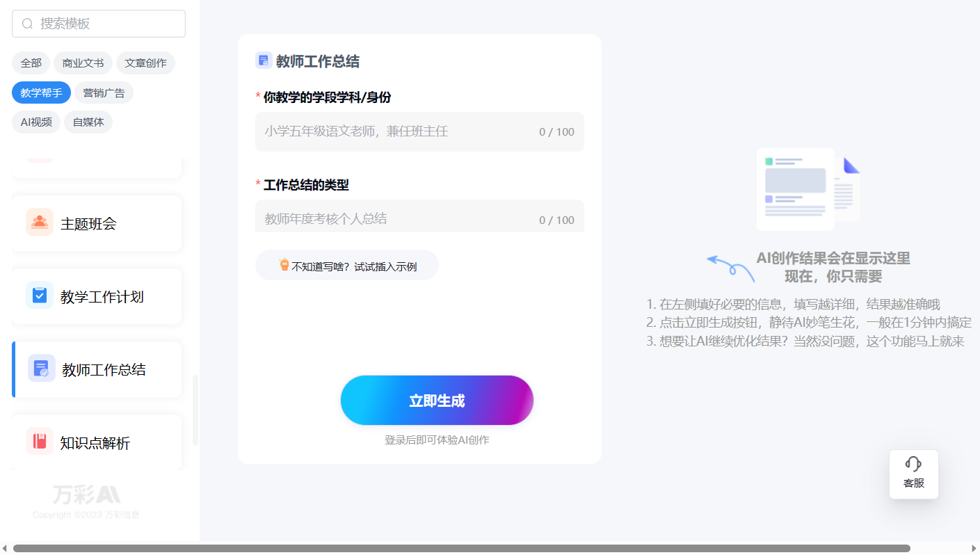Select the 教学帮手 category tab
Viewport: 980px width, 555px height.
tap(41, 92)
